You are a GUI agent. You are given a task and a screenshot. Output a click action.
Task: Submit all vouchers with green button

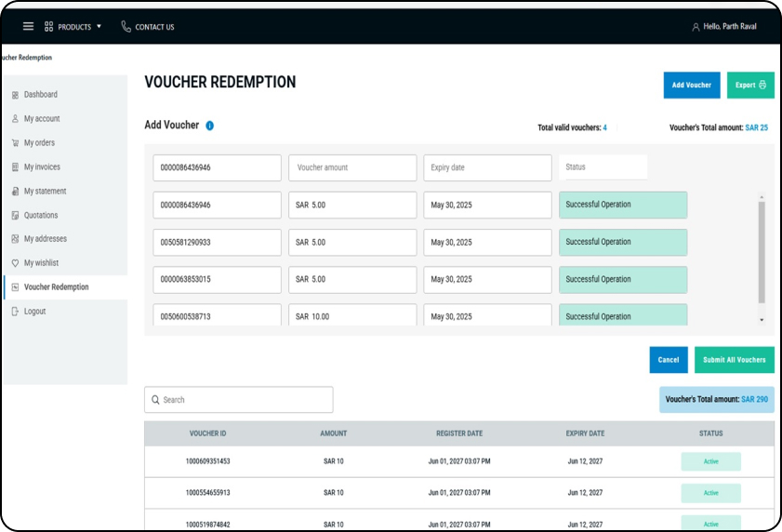pos(734,360)
